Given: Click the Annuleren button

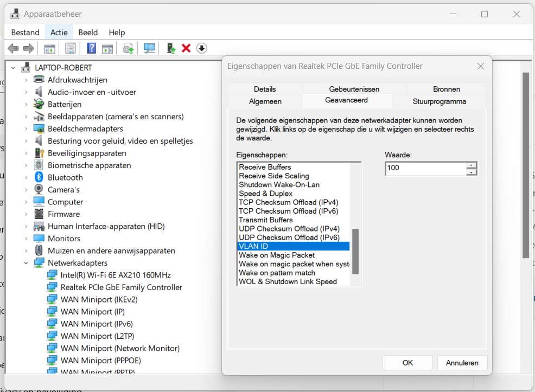Looking at the screenshot, I should point(462,363).
